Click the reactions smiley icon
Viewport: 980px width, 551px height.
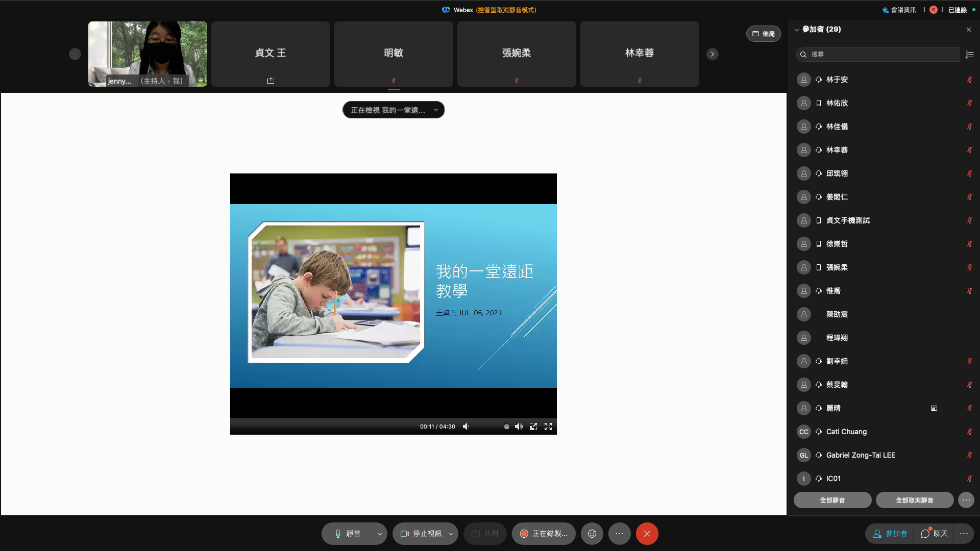click(x=592, y=534)
